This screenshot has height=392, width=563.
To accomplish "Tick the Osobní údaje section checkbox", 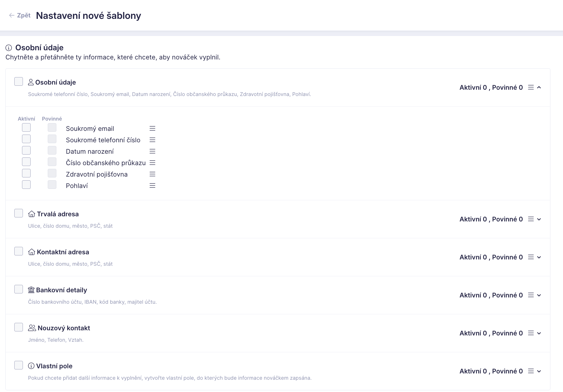I will point(19,81).
